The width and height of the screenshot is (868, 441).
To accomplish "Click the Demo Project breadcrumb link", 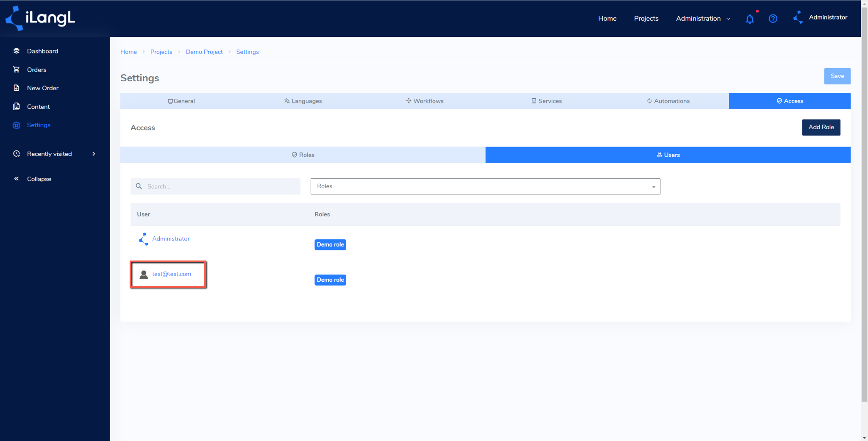I will [x=204, y=52].
